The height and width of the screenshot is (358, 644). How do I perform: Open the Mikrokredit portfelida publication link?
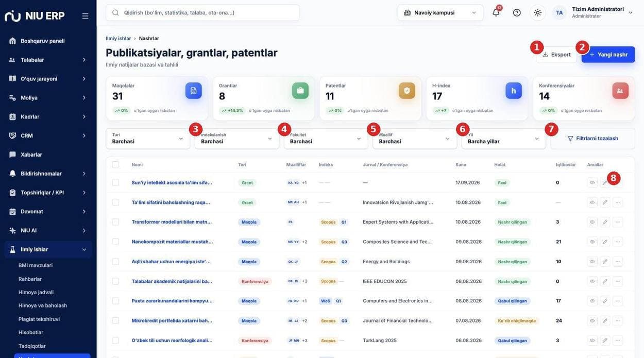point(172,320)
